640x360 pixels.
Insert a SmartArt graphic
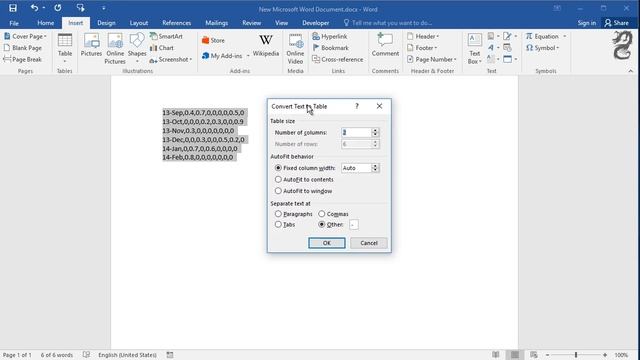coord(166,36)
